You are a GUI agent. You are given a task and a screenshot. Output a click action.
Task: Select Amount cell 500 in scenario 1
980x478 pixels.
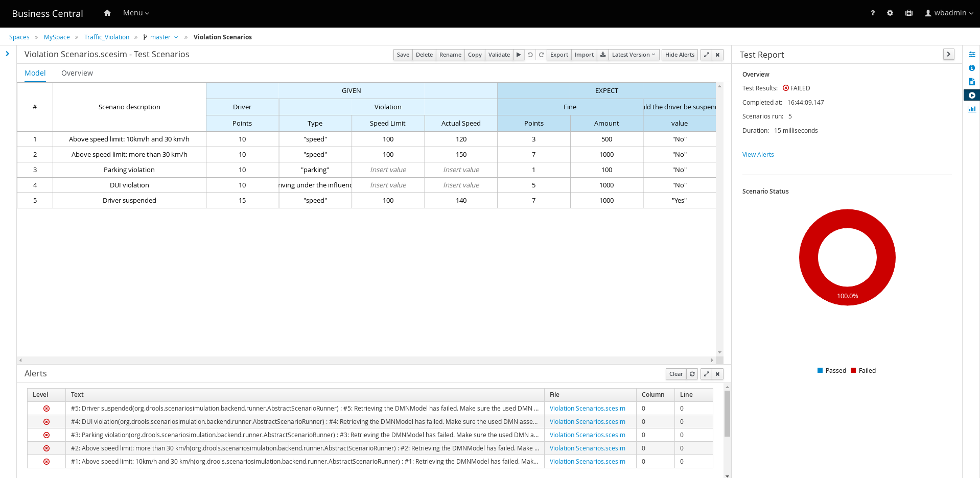[x=606, y=139]
